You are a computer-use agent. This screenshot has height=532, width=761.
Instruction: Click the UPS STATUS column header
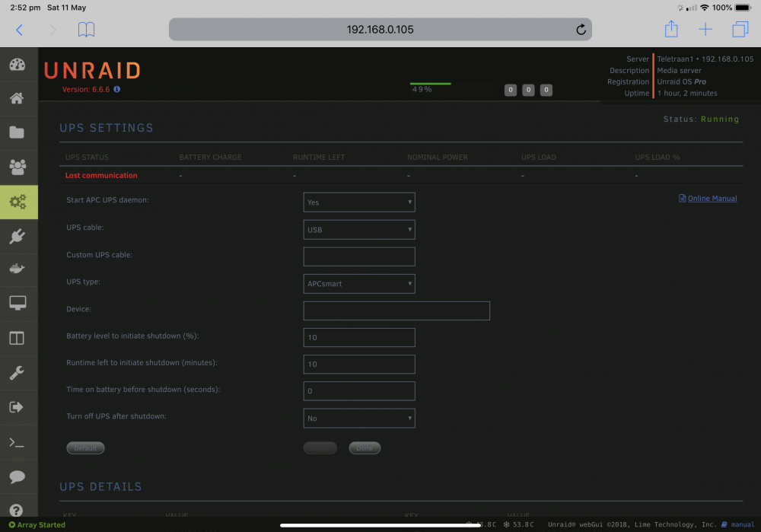coord(87,158)
